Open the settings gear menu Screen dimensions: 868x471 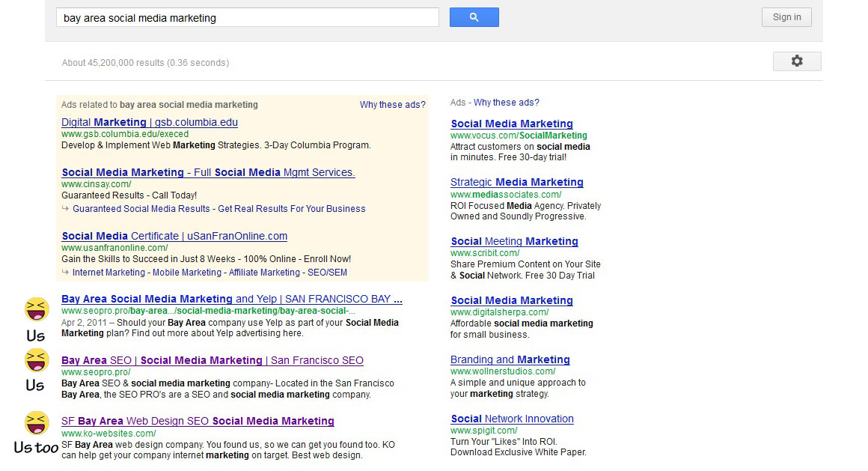(797, 61)
